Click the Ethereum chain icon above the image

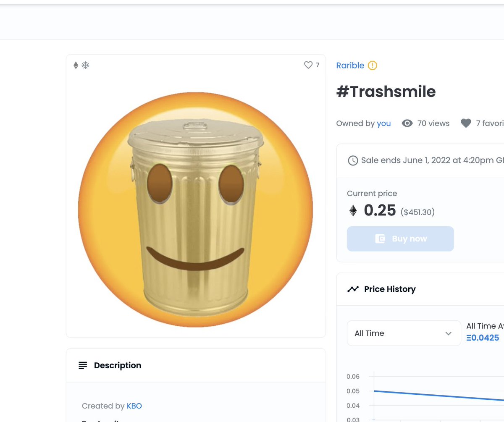coord(76,65)
